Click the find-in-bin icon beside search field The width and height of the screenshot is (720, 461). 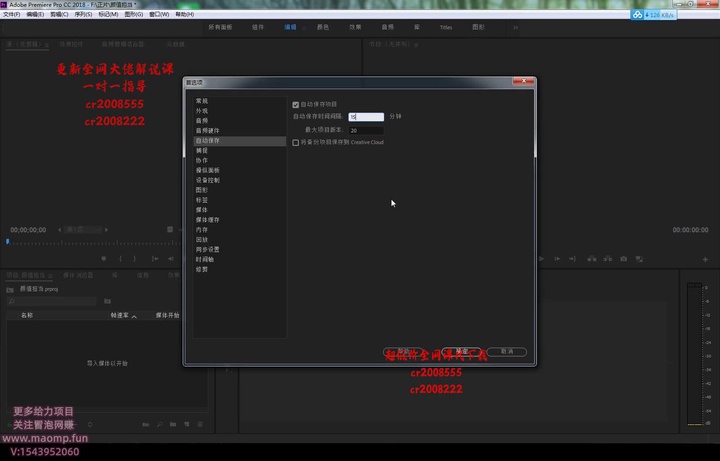click(x=107, y=301)
